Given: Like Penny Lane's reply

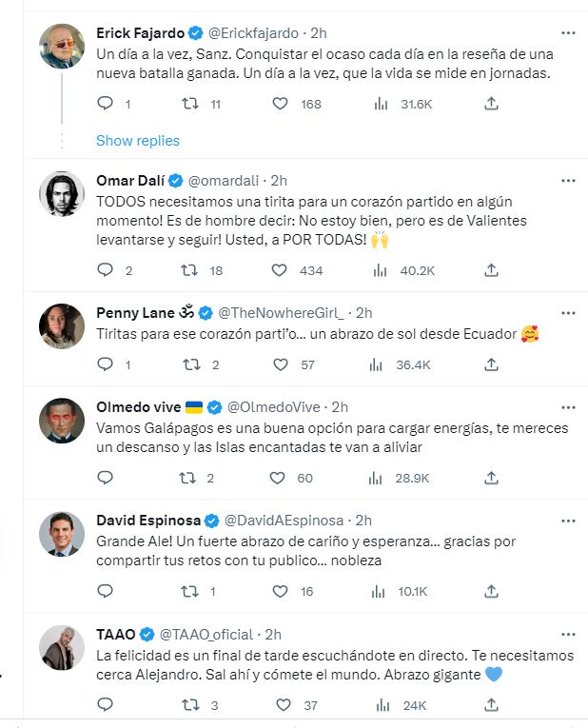Looking at the screenshot, I should click(x=280, y=364).
